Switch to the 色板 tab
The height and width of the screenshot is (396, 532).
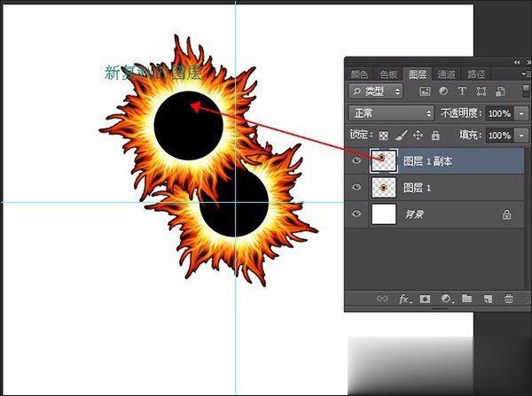tap(388, 74)
